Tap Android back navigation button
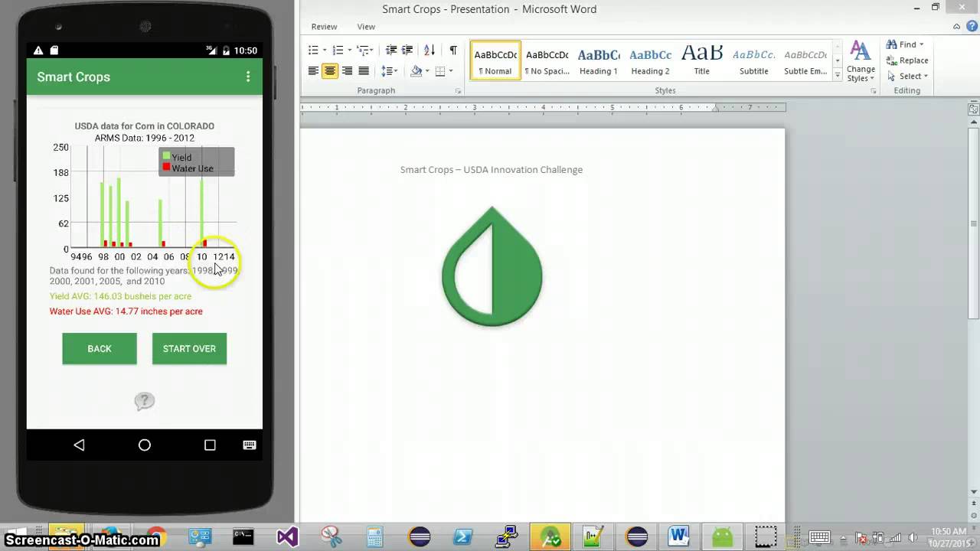This screenshot has width=980, height=551. [79, 445]
